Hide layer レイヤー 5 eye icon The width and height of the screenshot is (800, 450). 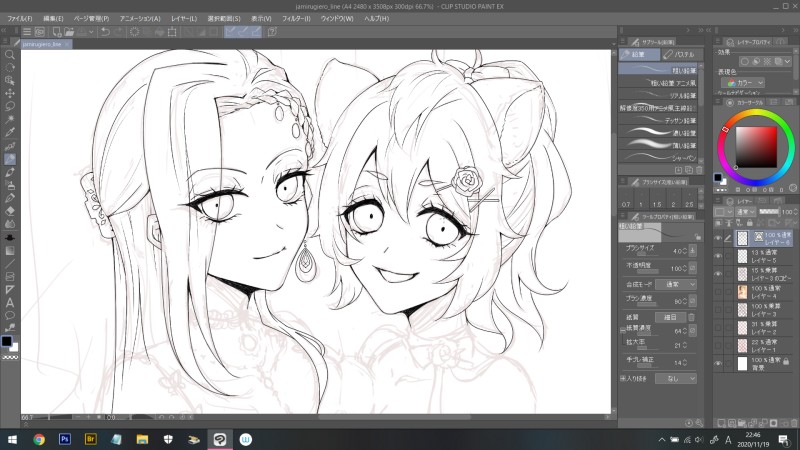pyautogui.click(x=718, y=256)
